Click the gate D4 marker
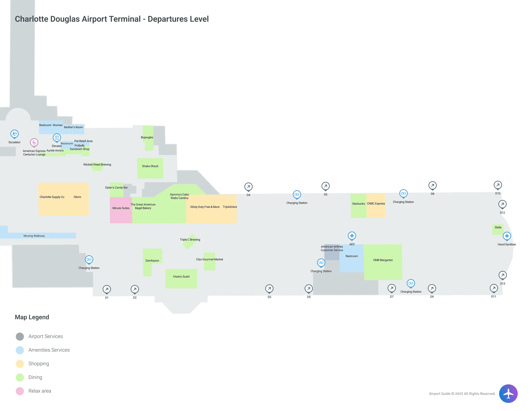 click(x=248, y=187)
